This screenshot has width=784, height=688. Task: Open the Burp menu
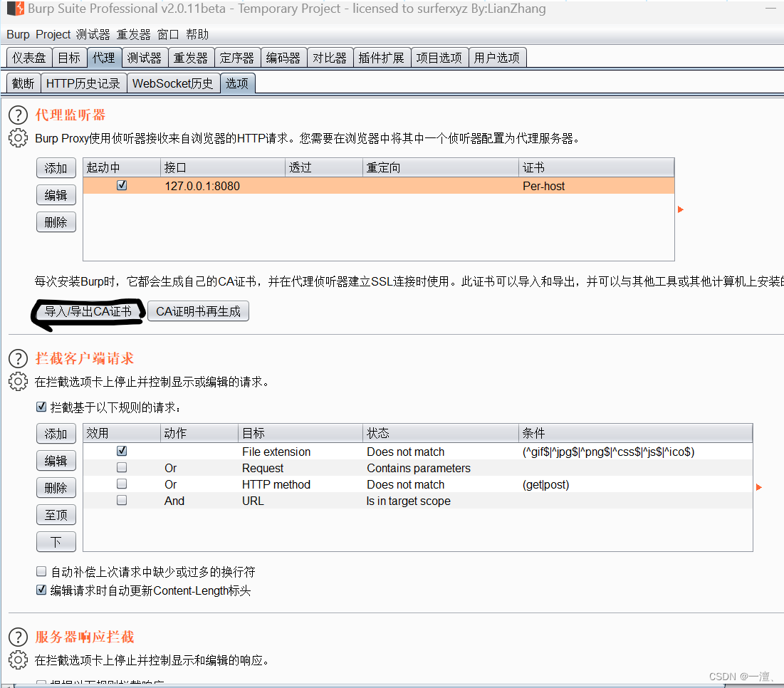(x=18, y=34)
